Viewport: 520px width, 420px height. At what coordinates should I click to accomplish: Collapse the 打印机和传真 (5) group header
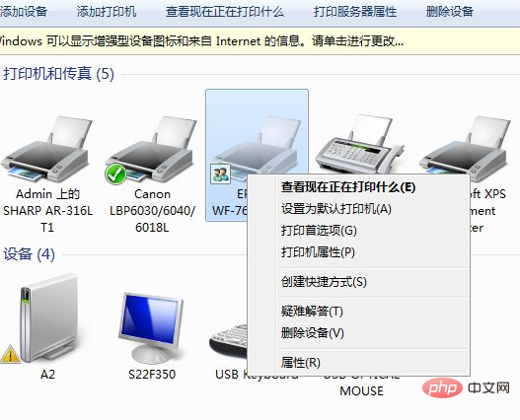(58, 73)
